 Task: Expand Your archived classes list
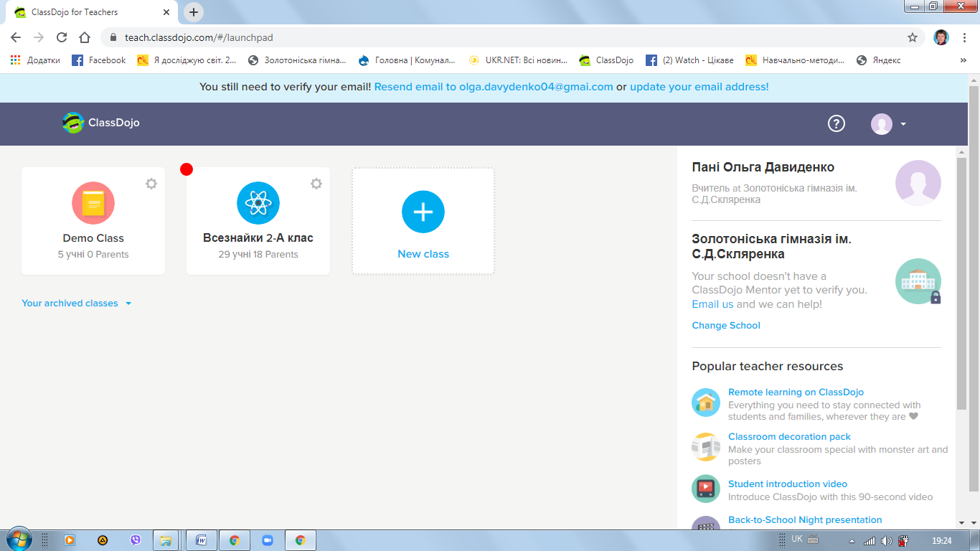pos(77,303)
